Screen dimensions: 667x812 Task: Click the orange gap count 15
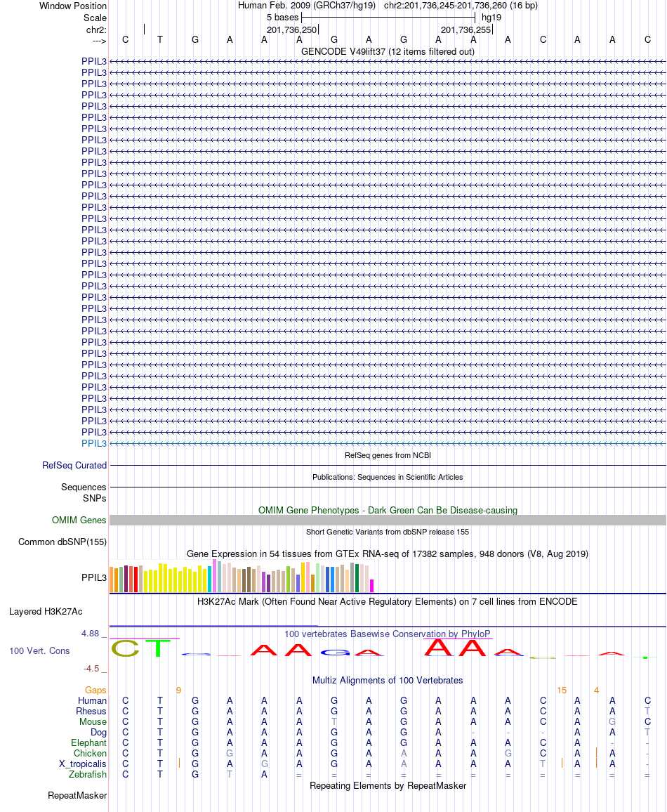coord(562,690)
